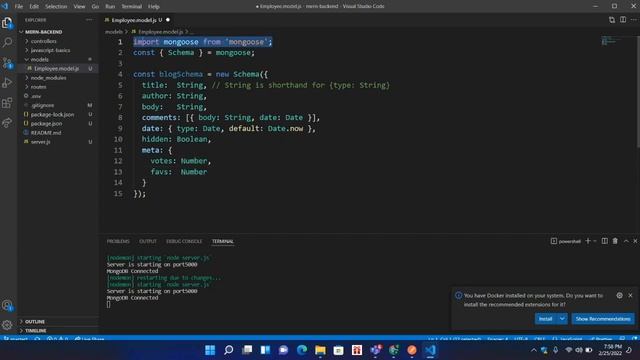The height and width of the screenshot is (360, 640).
Task: Collapse the MERN-BACKEND folder root
Action: click(x=43, y=32)
